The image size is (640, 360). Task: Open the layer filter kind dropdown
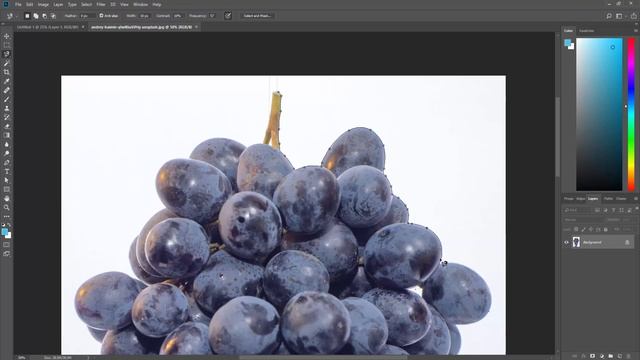[578, 210]
